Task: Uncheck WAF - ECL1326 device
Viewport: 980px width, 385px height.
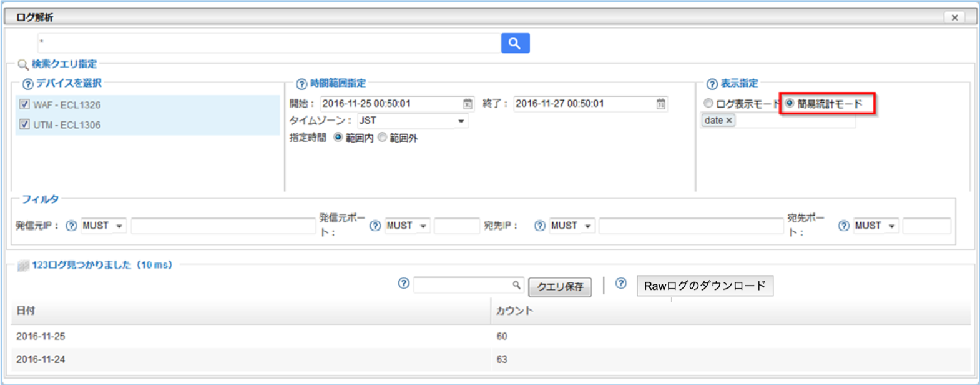Action: 24,104
